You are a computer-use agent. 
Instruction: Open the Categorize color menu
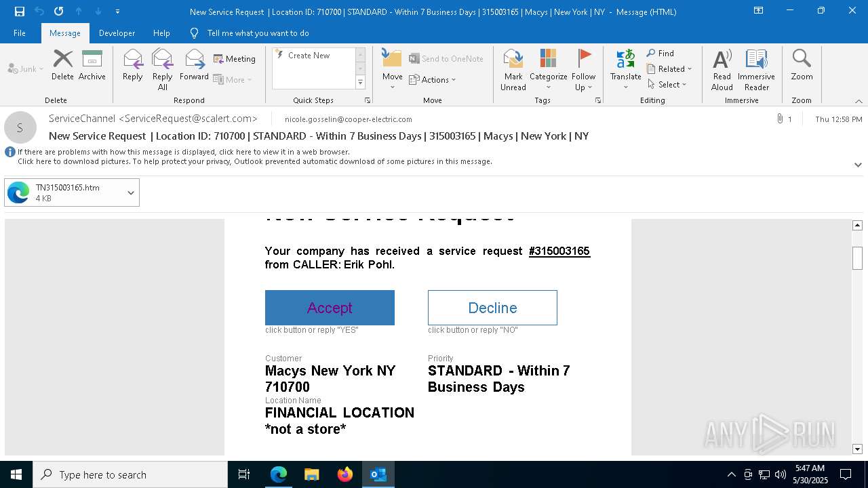[x=548, y=69]
